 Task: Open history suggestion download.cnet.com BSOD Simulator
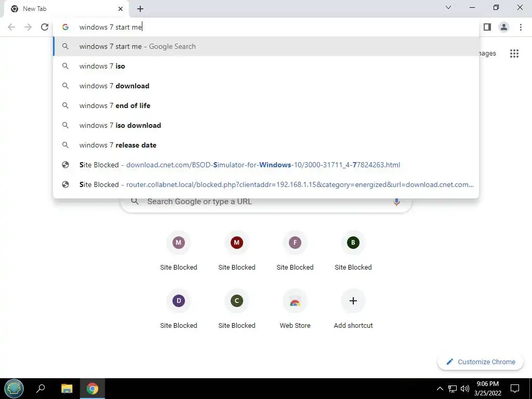click(267, 165)
